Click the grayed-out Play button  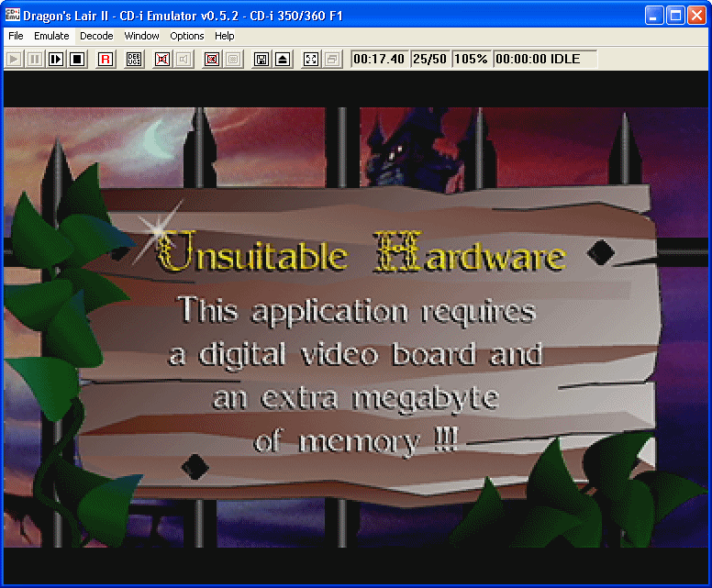[x=14, y=59]
